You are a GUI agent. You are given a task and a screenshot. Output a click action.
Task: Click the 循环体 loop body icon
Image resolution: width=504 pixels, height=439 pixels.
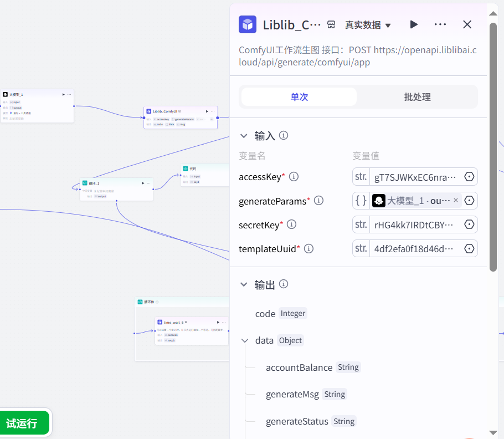pos(140,302)
